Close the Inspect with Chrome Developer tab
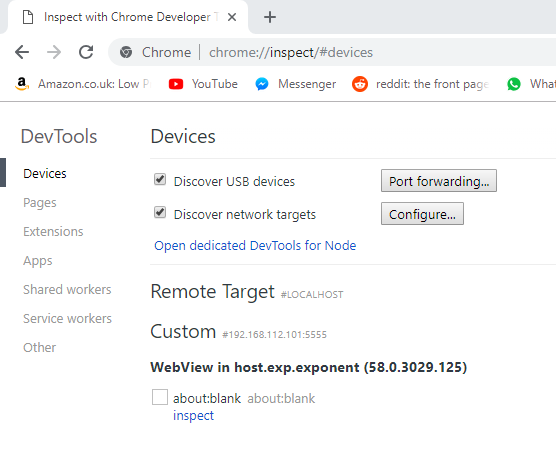 tap(232, 17)
